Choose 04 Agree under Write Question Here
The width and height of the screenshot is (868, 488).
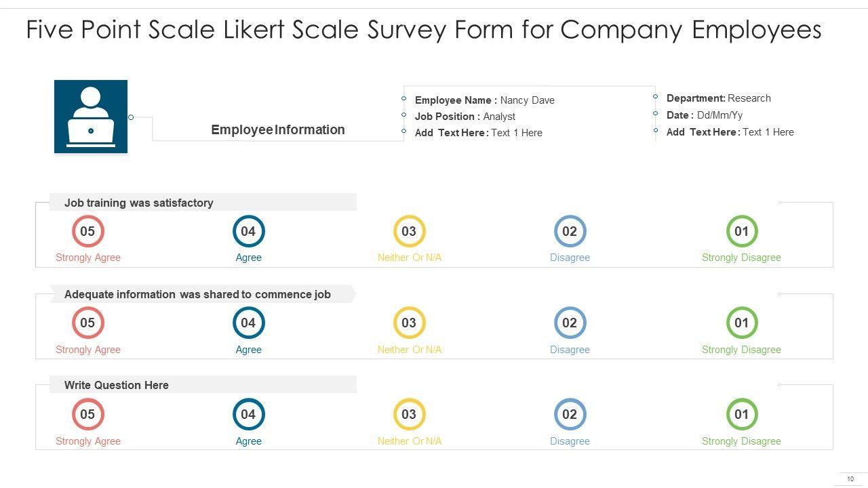click(248, 415)
